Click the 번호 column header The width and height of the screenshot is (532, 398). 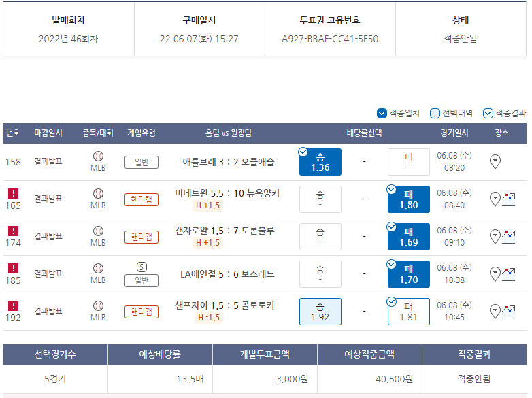click(x=13, y=133)
